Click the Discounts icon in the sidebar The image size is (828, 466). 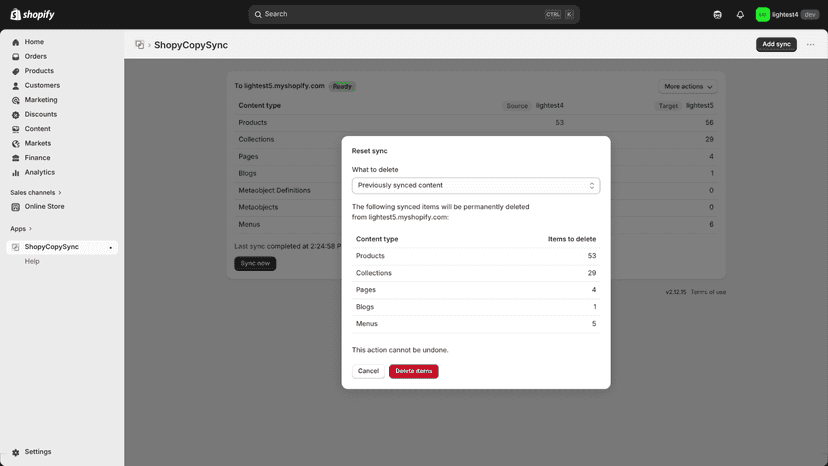pos(16,115)
